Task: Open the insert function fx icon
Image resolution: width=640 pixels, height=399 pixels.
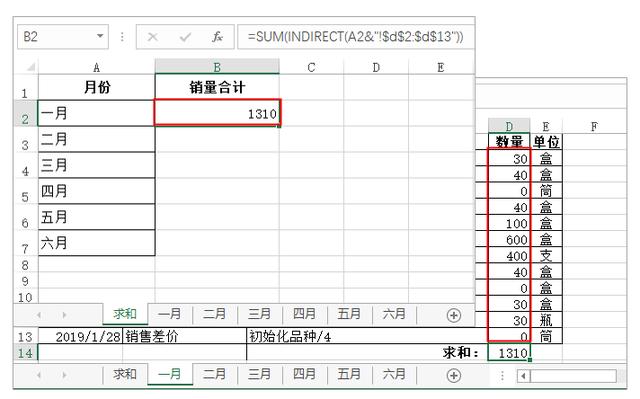Action: (x=217, y=37)
